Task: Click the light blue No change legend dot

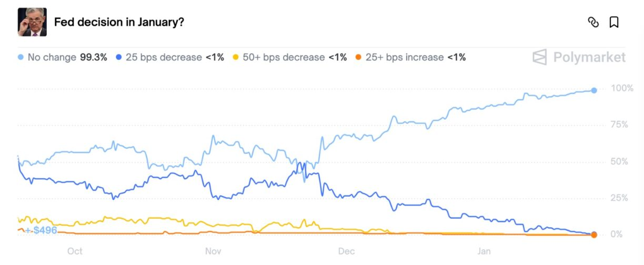Action: 21,57
